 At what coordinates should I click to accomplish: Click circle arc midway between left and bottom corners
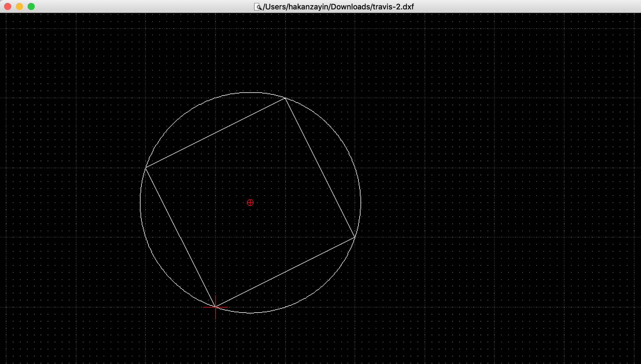[x=152, y=252]
